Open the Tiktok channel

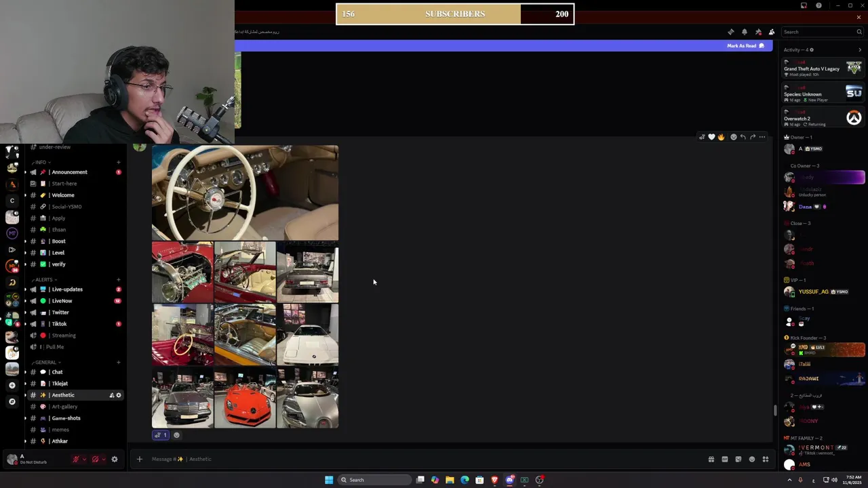coord(75,324)
